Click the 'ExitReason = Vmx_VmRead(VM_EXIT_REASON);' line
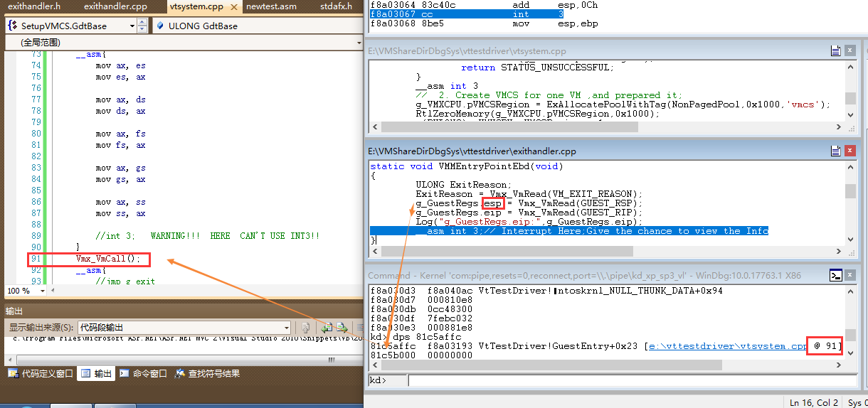The width and height of the screenshot is (868, 408). [x=529, y=194]
